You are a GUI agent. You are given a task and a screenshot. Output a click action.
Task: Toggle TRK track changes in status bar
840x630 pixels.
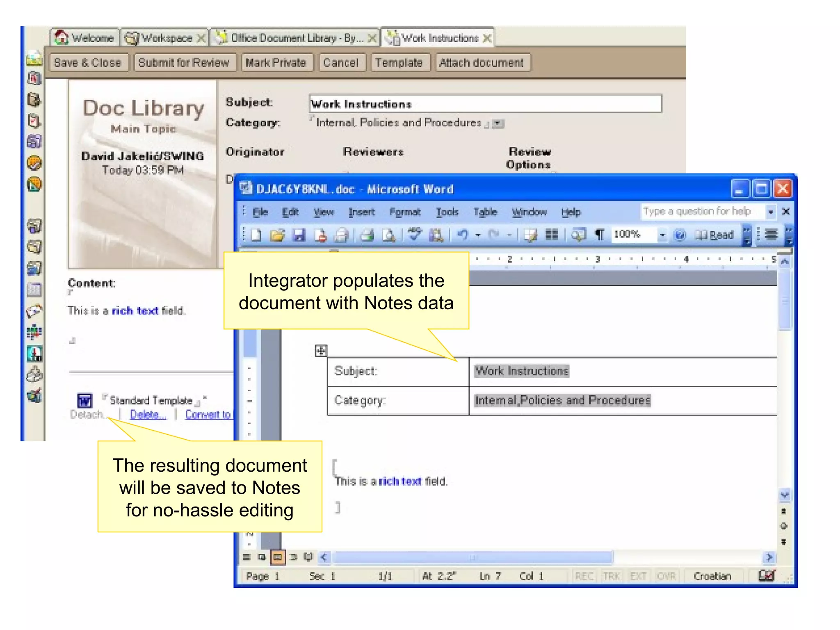612,576
